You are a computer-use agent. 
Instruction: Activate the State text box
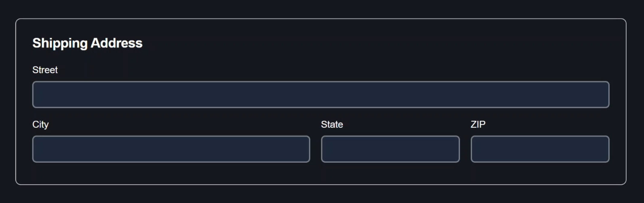tap(390, 149)
